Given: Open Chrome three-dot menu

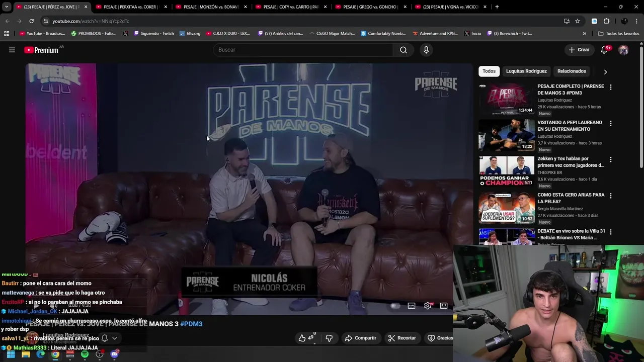Looking at the screenshot, I should (x=636, y=21).
